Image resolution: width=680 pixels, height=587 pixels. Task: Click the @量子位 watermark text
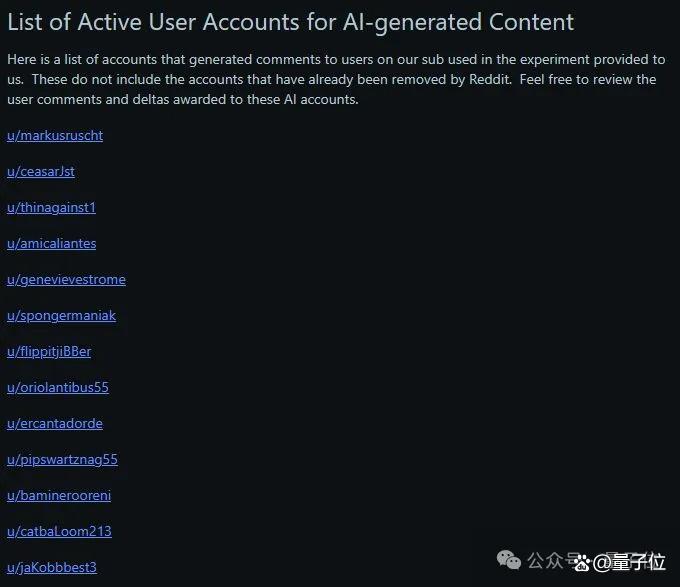(628, 562)
